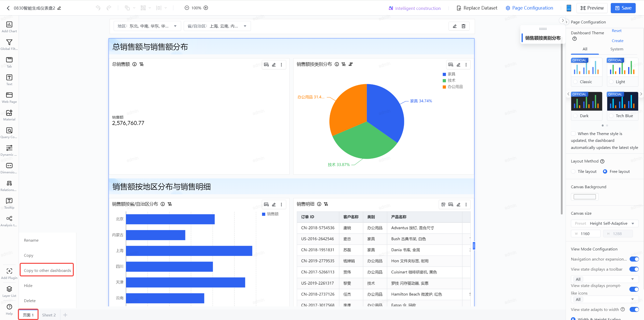Image resolution: width=644 pixels, height=320 pixels.
Task: Click the redo arrow in toolbar
Action: point(109,8)
